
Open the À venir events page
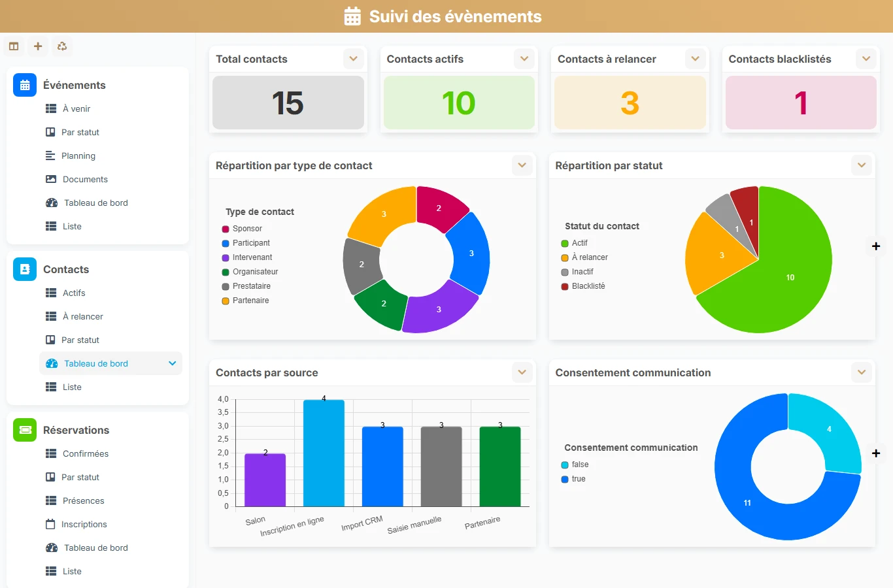pos(76,108)
